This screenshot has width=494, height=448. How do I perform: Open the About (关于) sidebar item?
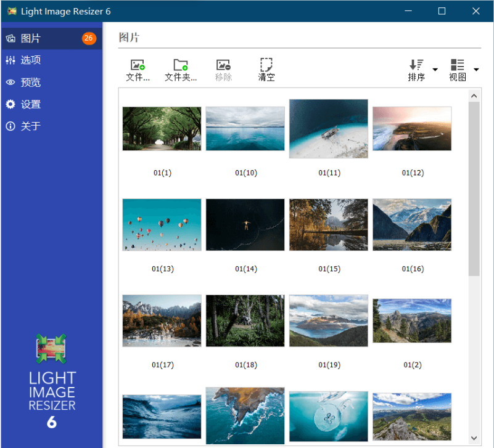click(x=31, y=126)
